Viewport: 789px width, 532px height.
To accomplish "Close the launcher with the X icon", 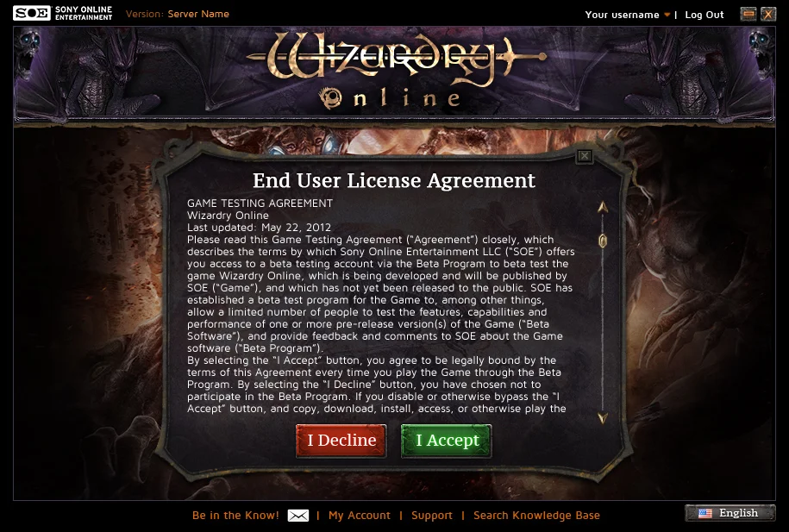I will (x=767, y=14).
